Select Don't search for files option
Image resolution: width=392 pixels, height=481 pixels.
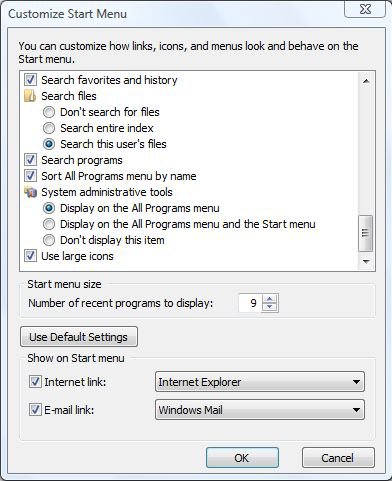point(49,112)
